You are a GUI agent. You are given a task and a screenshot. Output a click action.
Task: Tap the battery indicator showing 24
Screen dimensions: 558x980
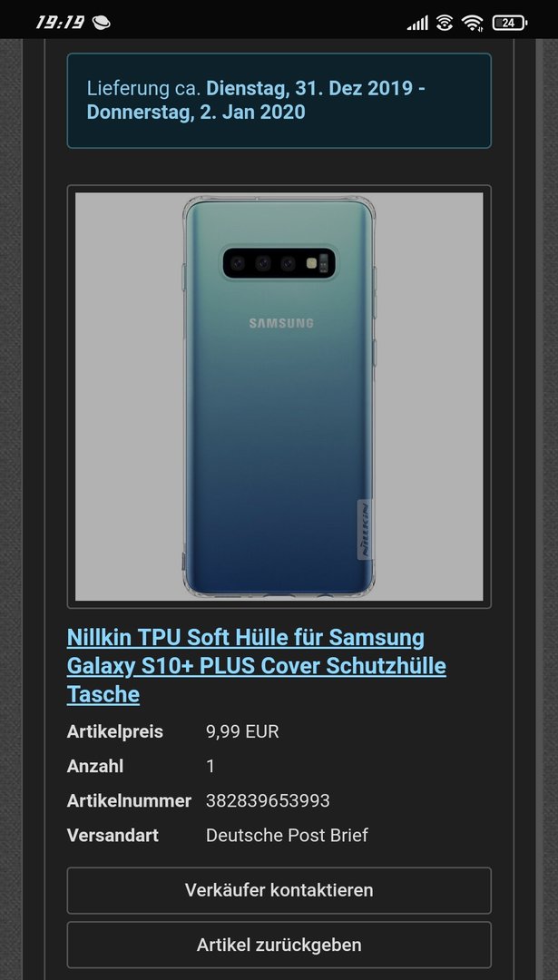(x=509, y=23)
